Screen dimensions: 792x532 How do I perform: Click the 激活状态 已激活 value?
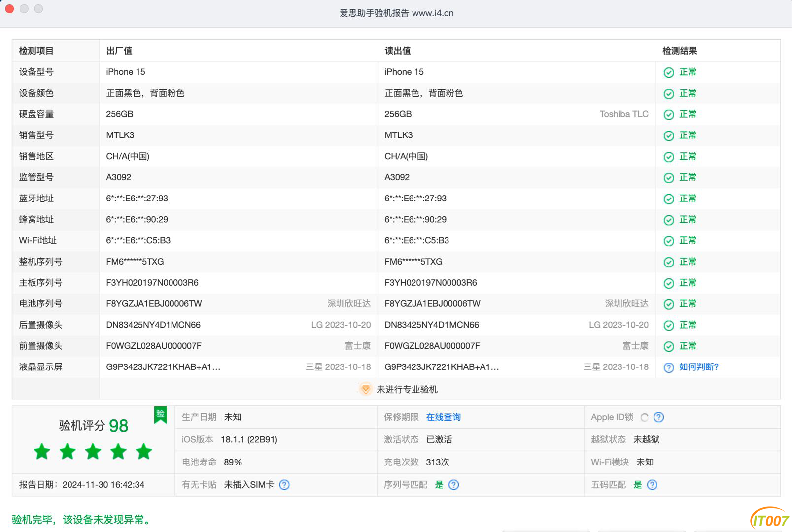(x=439, y=439)
